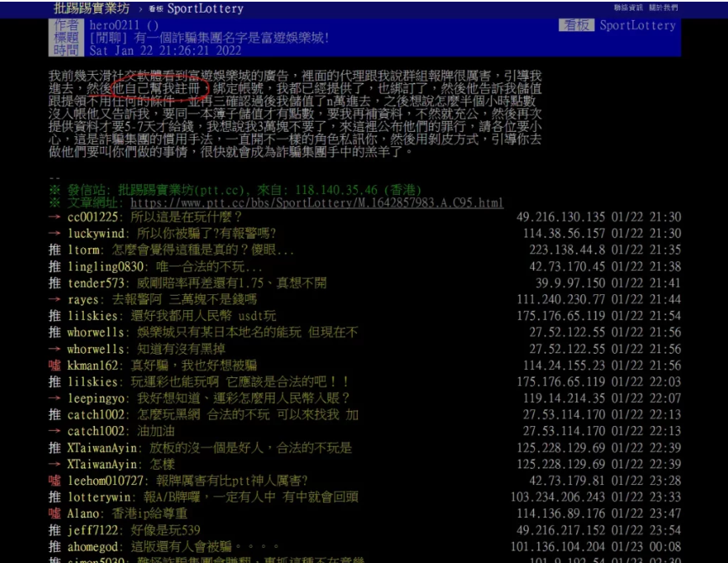Go to SportLottery board in top breadcrumb

(205, 8)
